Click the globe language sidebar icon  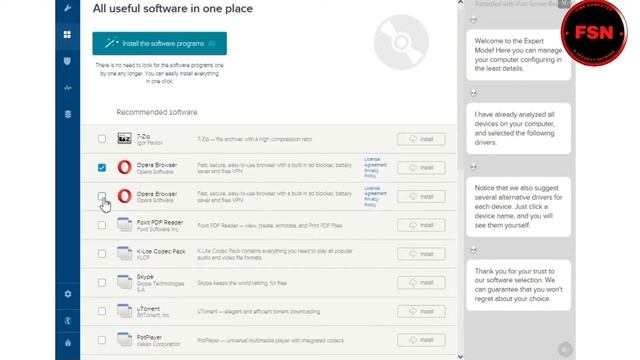(68, 321)
